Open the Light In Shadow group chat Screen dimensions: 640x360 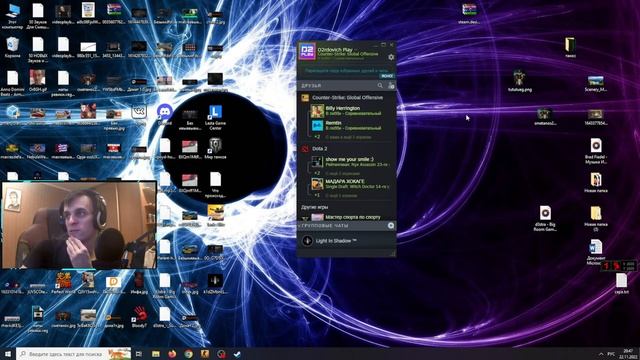point(347,241)
